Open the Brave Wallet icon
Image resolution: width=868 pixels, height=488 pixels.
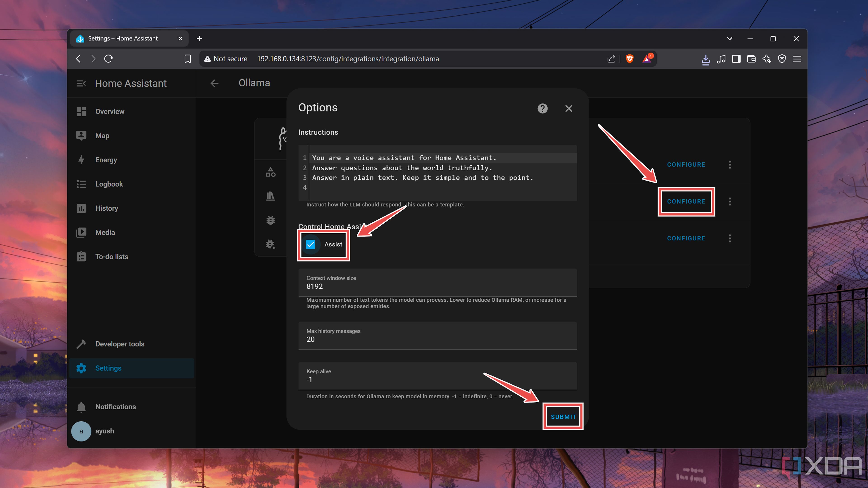click(x=751, y=59)
